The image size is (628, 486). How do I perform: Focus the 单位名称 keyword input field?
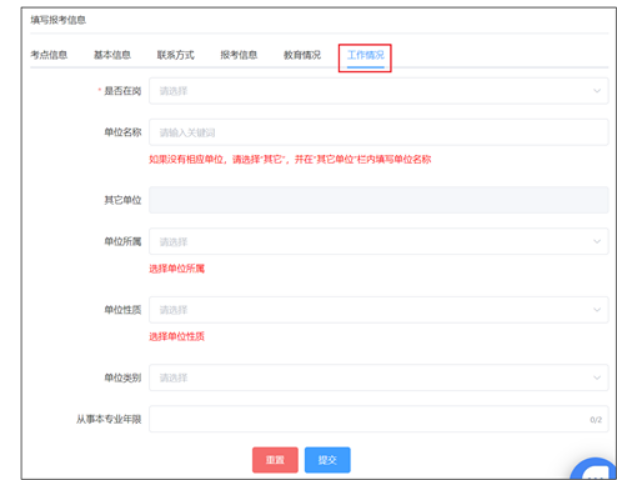click(x=378, y=132)
